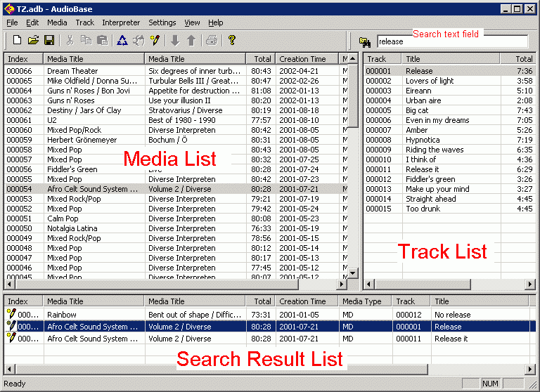Select the 'Even in my dreams' track

coord(449,120)
